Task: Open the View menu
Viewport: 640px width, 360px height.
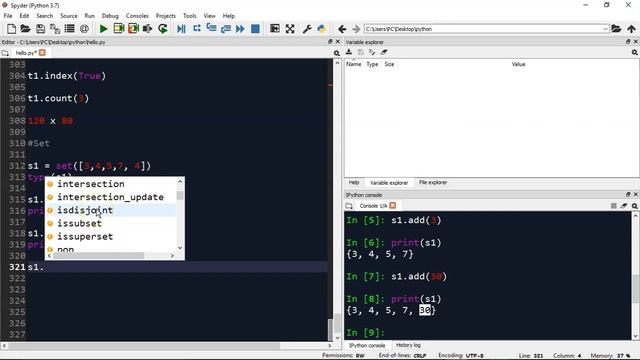Action: [x=209, y=16]
